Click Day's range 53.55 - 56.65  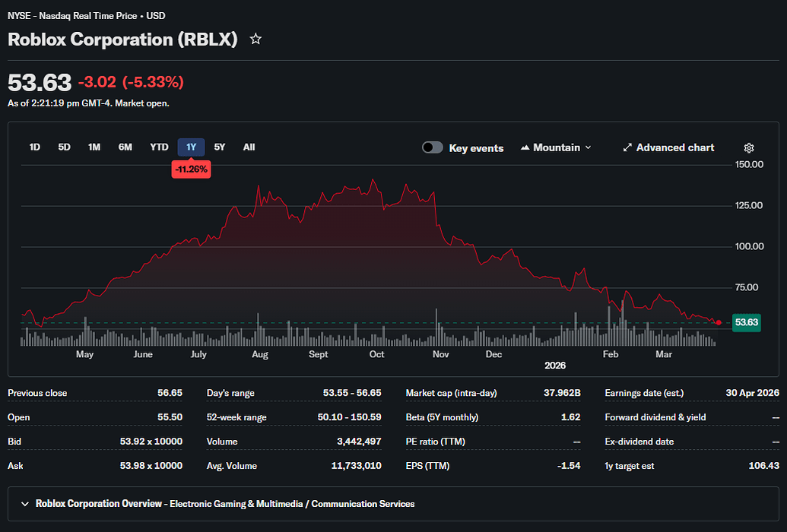click(352, 393)
